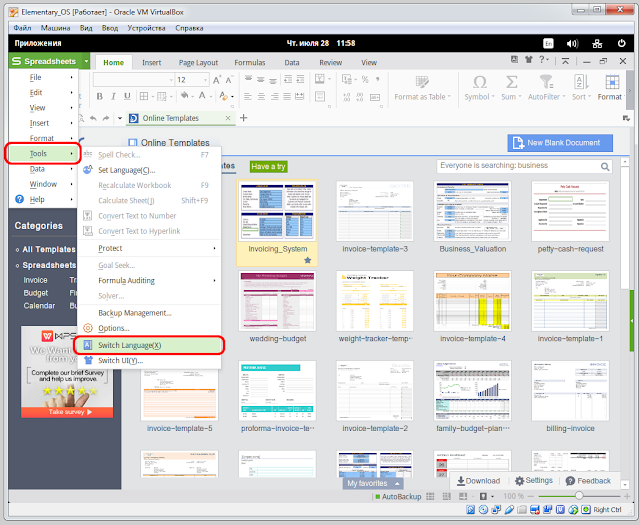Open template Settings

click(x=533, y=481)
